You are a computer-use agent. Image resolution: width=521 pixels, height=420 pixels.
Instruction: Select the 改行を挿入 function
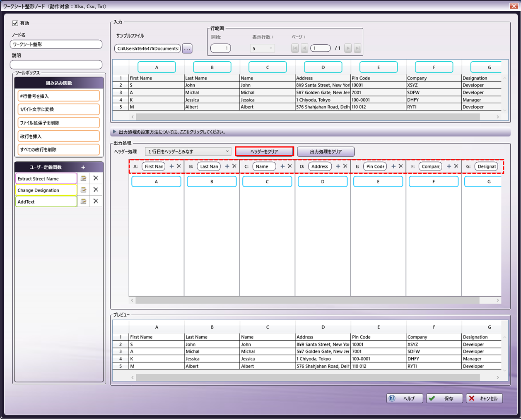click(x=58, y=136)
